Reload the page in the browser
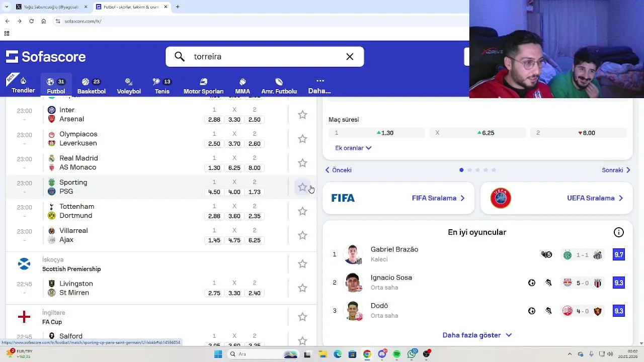Screen dimensions: 644x362 pyautogui.click(x=31, y=21)
